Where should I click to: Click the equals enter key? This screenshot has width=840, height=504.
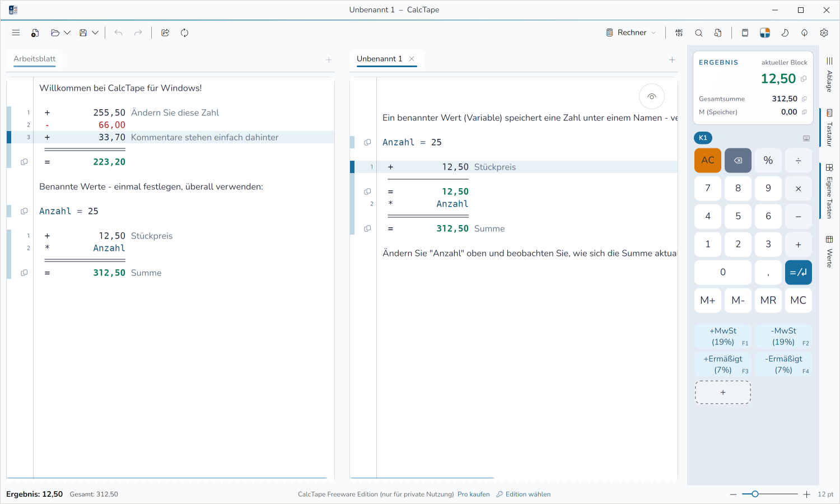pyautogui.click(x=799, y=272)
